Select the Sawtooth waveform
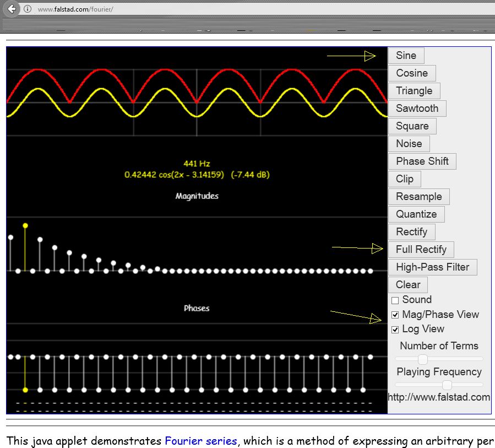This screenshot has height=448, width=495. click(x=416, y=108)
